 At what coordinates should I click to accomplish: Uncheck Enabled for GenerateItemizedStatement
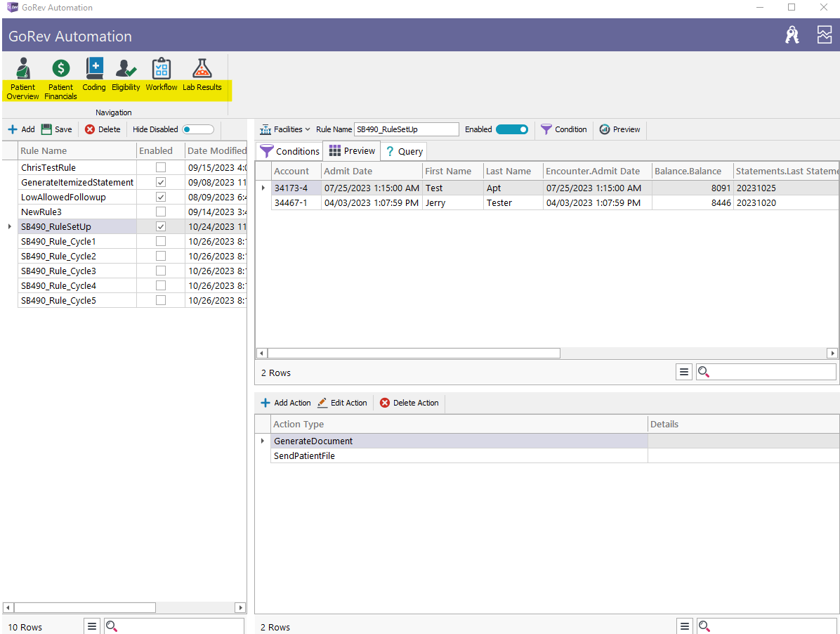[161, 182]
